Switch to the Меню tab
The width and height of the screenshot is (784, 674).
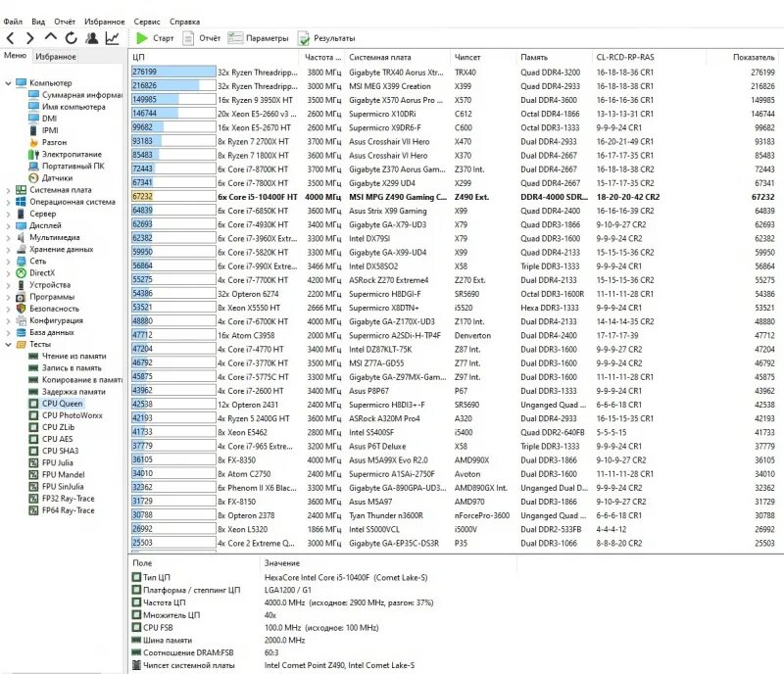[x=15, y=56]
